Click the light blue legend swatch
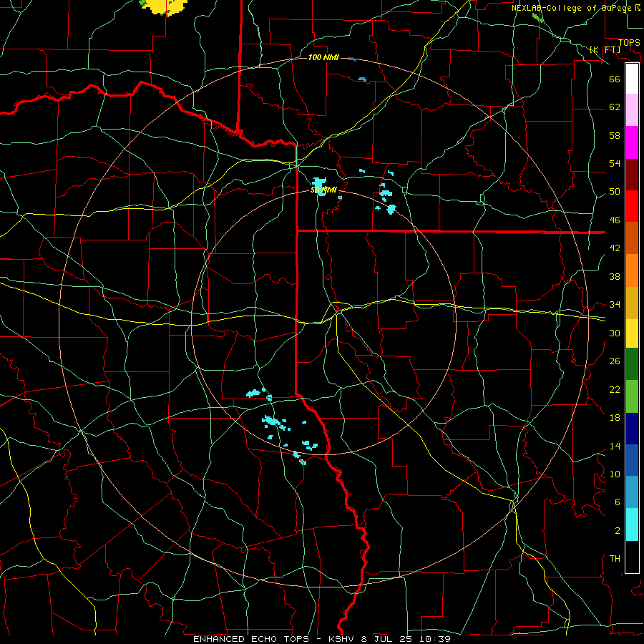The width and height of the screenshot is (644, 644). tap(632, 492)
